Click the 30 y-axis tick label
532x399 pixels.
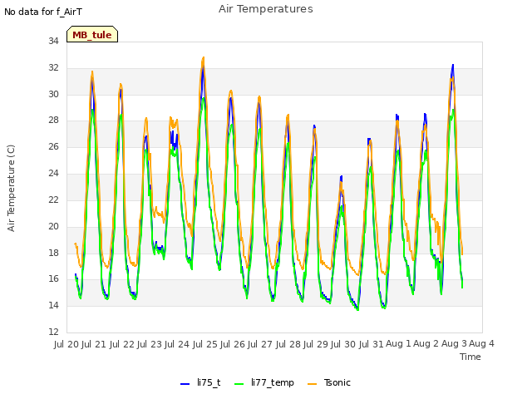coord(53,94)
